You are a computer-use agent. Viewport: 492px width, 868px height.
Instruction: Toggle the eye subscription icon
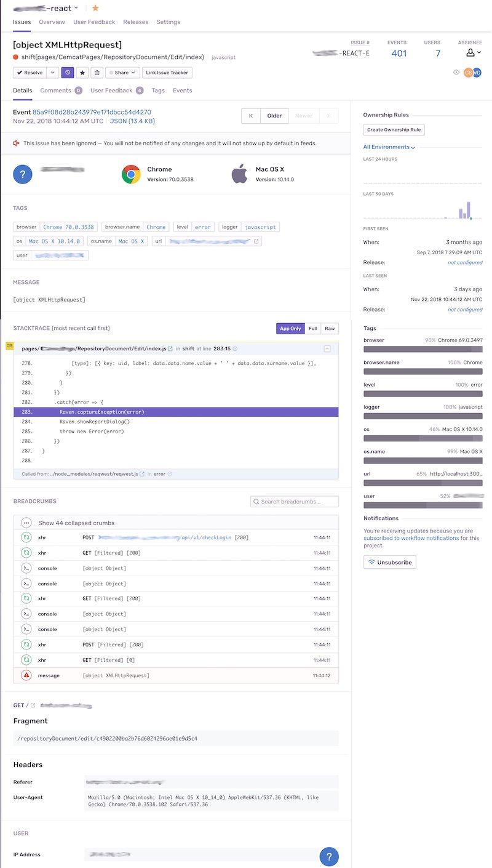click(456, 72)
